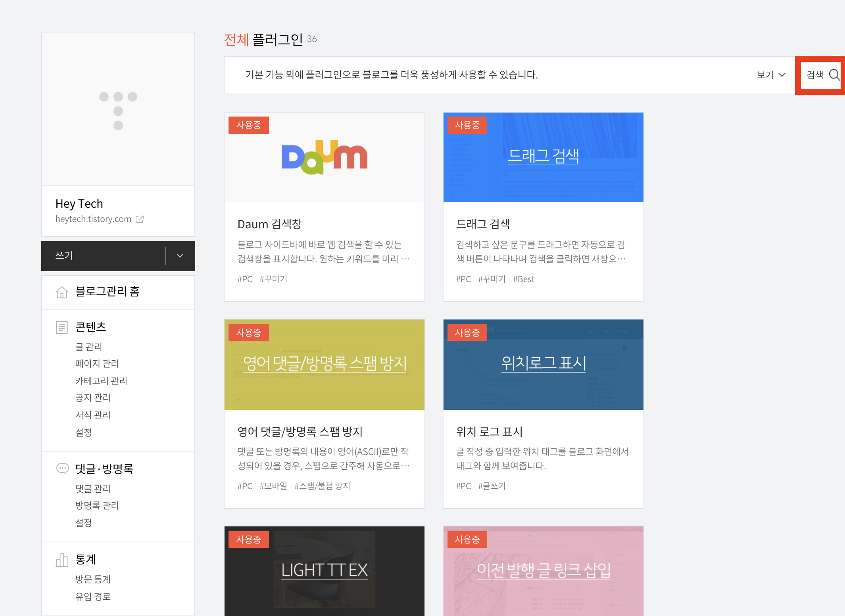
Task: Open 방문 통계 in sidebar
Action: 93,579
